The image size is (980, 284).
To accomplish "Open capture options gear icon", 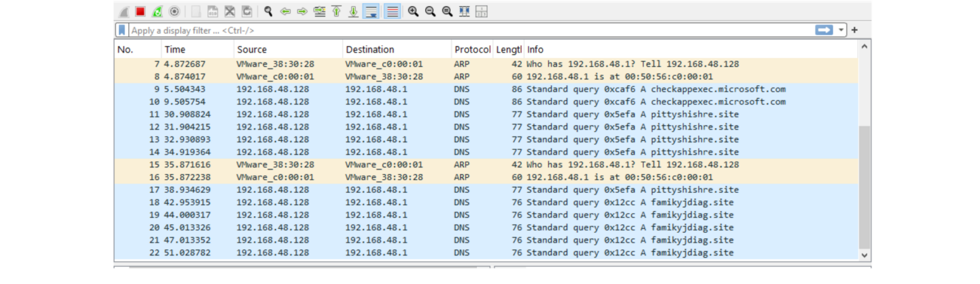I will (175, 12).
